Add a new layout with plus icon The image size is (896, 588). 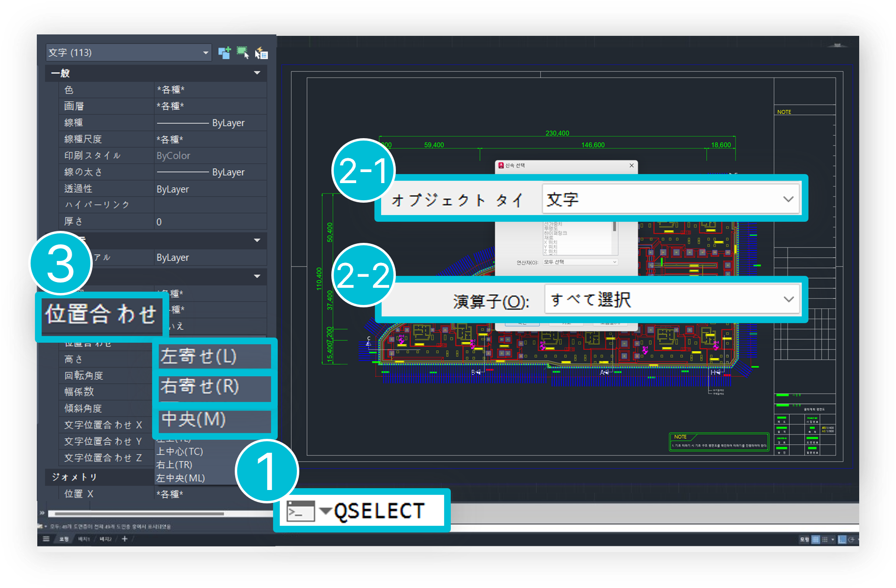click(x=125, y=539)
